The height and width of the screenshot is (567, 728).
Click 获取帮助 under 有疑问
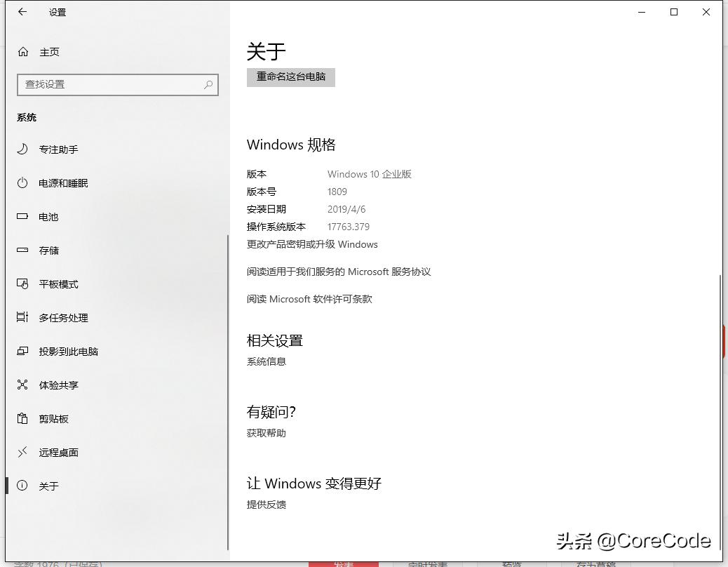tap(266, 433)
